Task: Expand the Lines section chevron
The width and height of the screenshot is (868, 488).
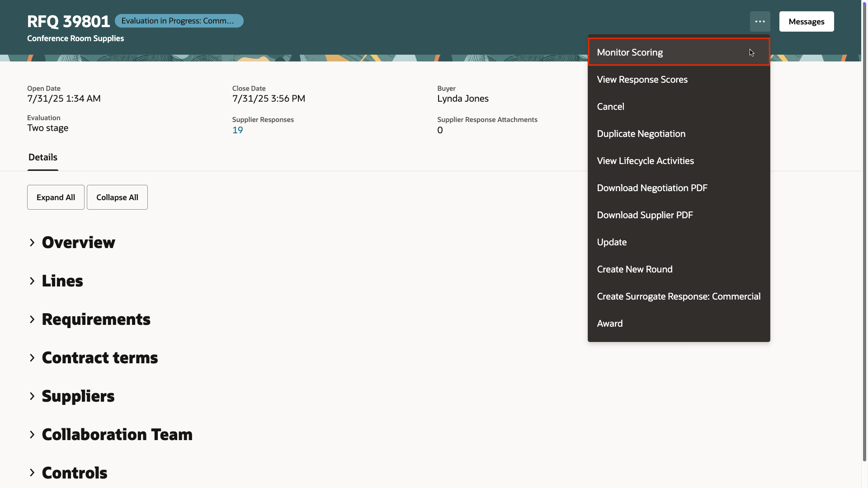Action: 32,281
